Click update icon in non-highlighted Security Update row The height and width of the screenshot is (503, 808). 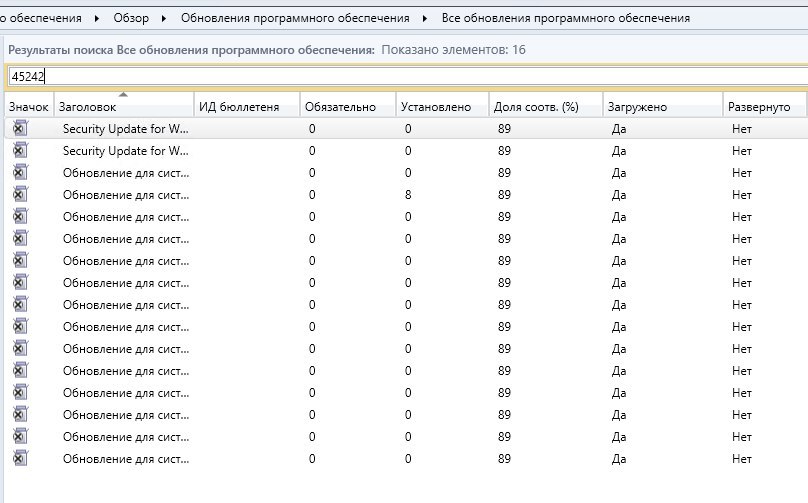tap(20, 150)
